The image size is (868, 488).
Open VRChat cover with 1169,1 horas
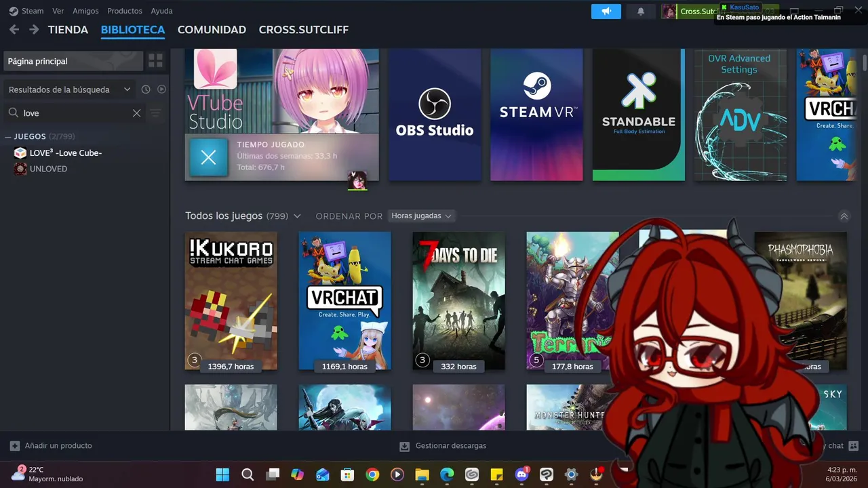pyautogui.click(x=345, y=301)
